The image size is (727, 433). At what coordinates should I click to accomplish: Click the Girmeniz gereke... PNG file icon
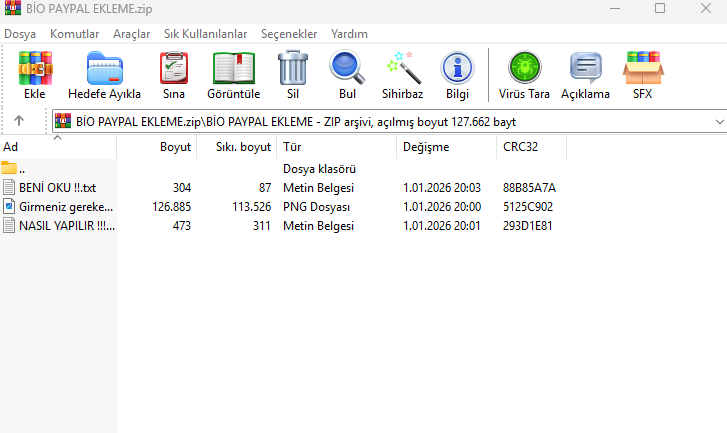tap(9, 206)
